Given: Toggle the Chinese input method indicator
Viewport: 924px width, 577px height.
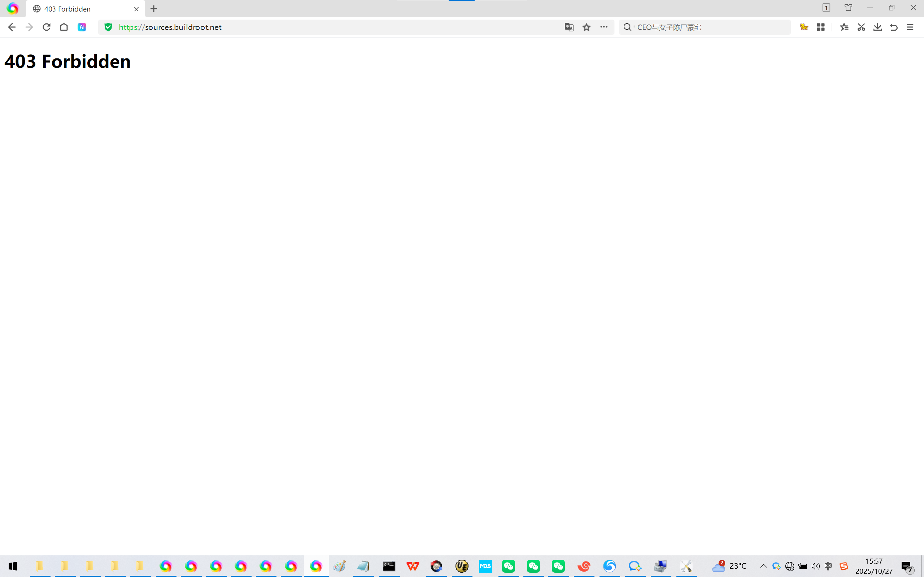Looking at the screenshot, I should [828, 566].
